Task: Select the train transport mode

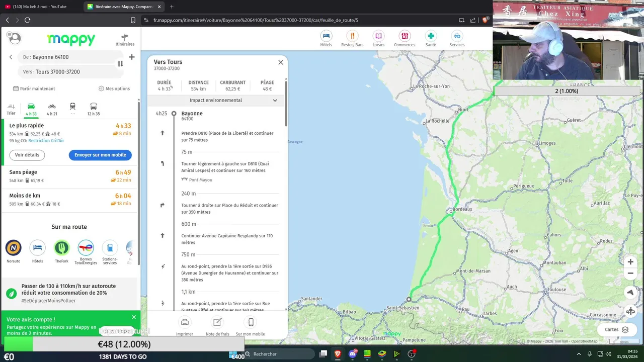Action: click(73, 109)
